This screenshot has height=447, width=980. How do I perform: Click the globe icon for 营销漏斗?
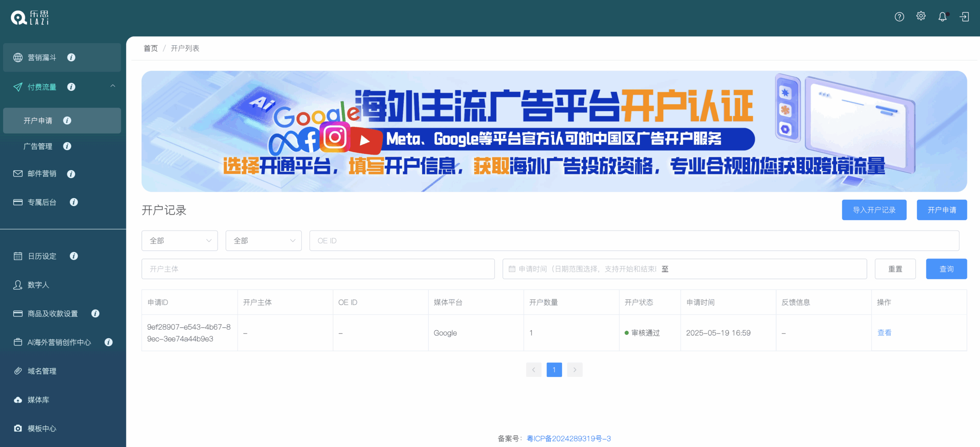(18, 57)
